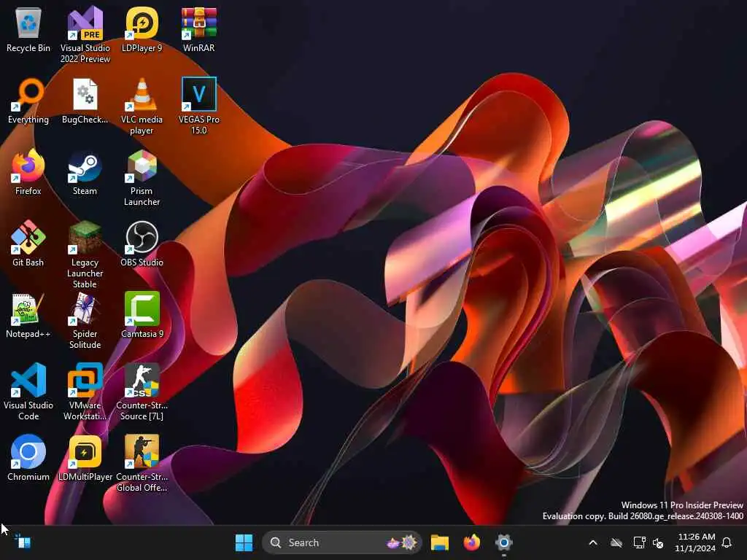
Task: Click the search highlights icon in Search box
Action: point(402,542)
